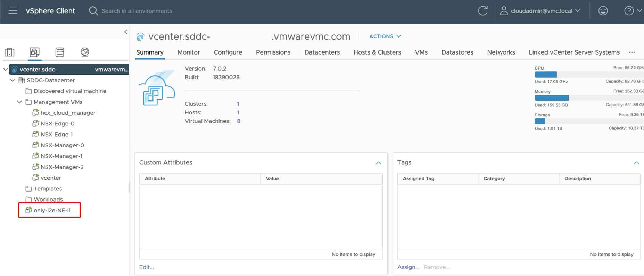Click the search magnifier icon
This screenshot has height=276, width=644.
(x=93, y=11)
